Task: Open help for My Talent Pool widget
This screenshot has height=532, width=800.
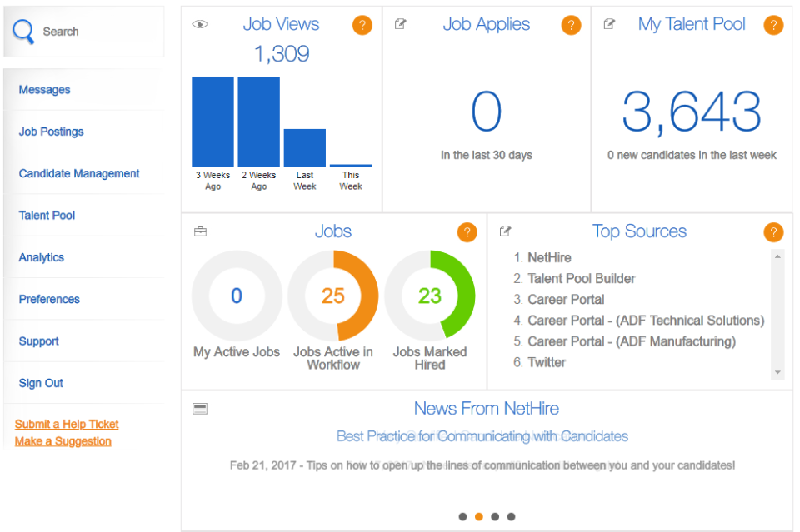Action: pyautogui.click(x=773, y=25)
